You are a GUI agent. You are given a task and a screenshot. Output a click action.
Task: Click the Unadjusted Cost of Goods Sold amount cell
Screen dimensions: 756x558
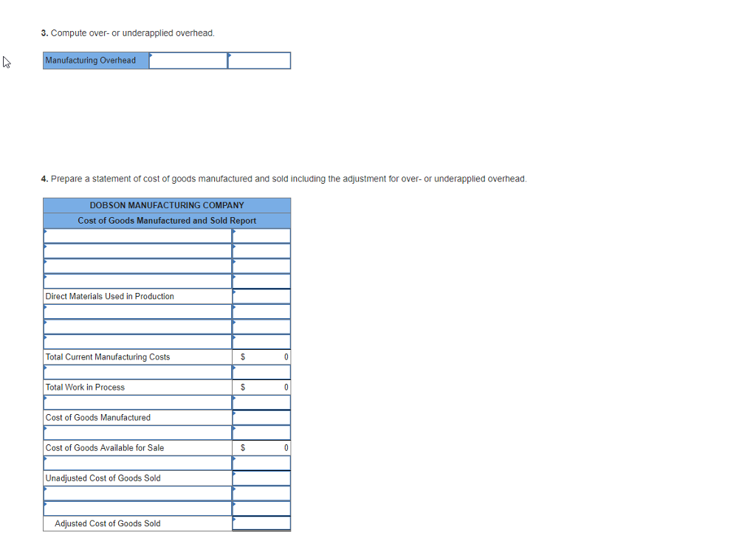(x=261, y=478)
